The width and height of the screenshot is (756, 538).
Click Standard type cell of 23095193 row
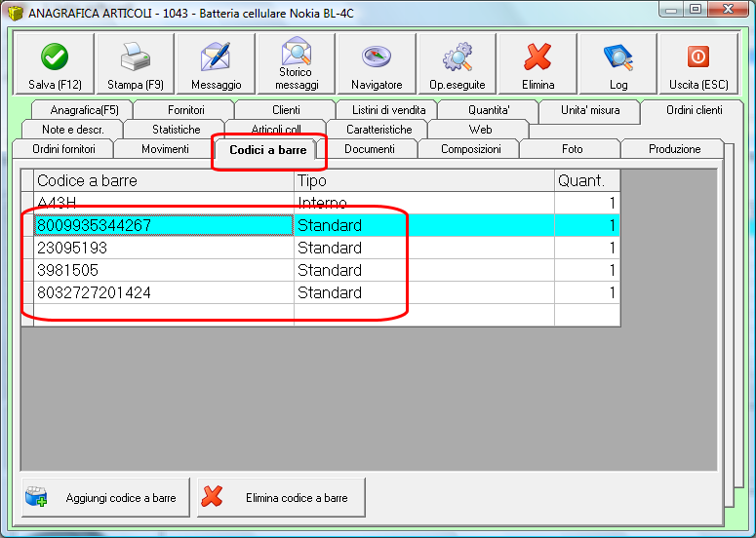[x=424, y=248]
